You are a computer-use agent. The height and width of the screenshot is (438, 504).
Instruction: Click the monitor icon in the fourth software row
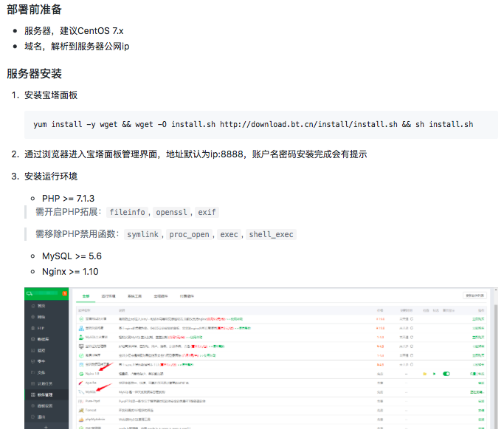(81, 346)
